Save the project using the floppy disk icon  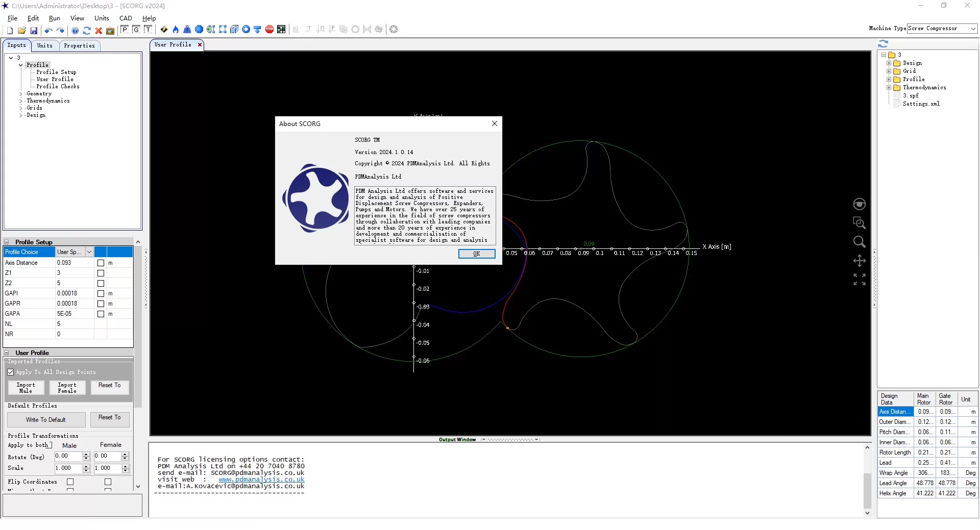pos(34,31)
